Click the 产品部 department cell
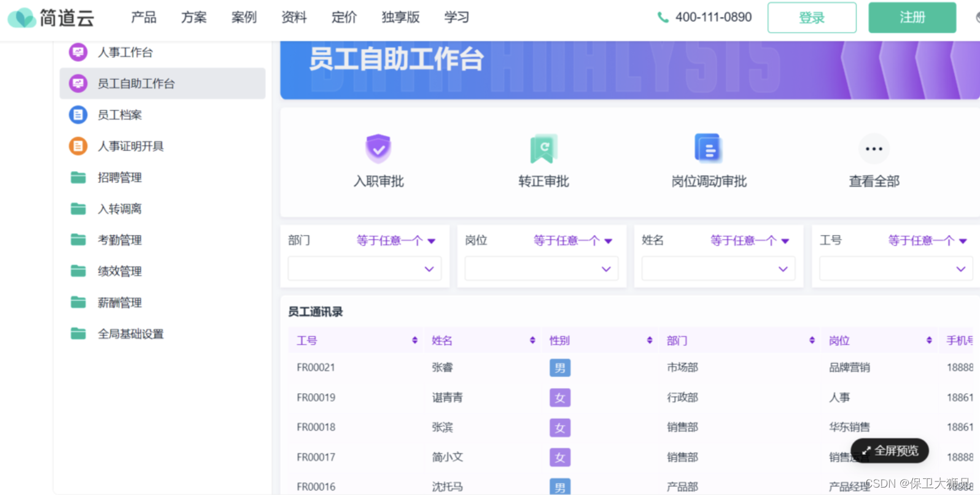The height and width of the screenshot is (495, 980). point(683,486)
